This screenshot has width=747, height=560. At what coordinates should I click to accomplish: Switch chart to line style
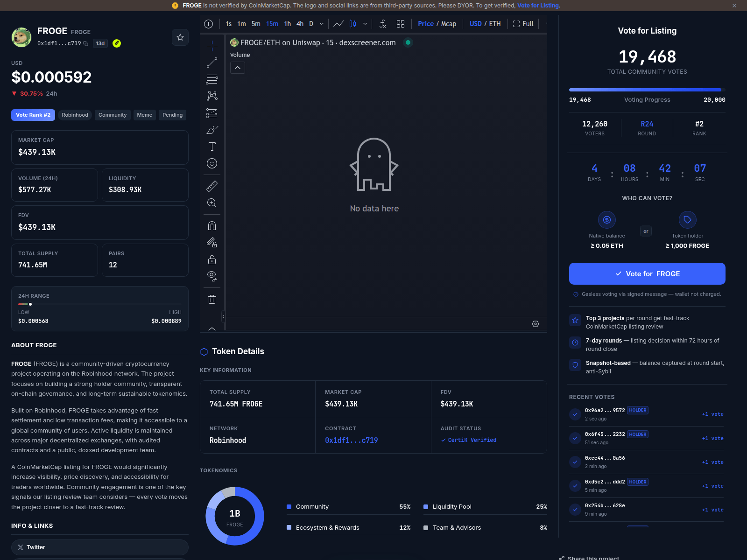point(338,24)
